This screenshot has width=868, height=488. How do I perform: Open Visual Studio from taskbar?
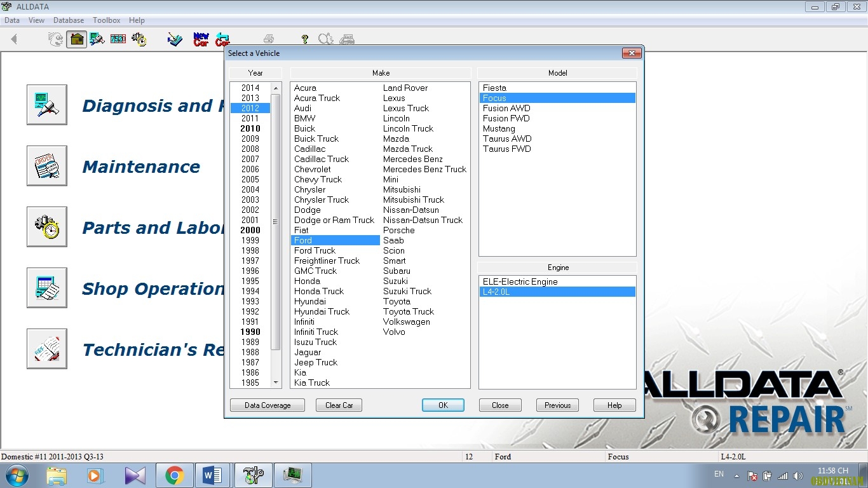pyautogui.click(x=135, y=475)
